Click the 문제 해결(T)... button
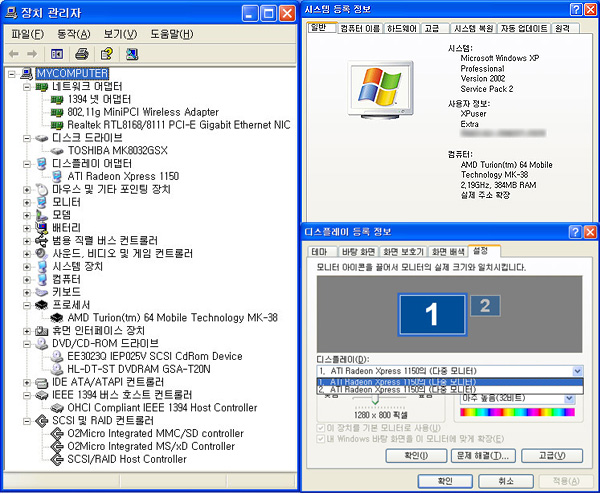Screen dimensions: 600x494 point(483,456)
